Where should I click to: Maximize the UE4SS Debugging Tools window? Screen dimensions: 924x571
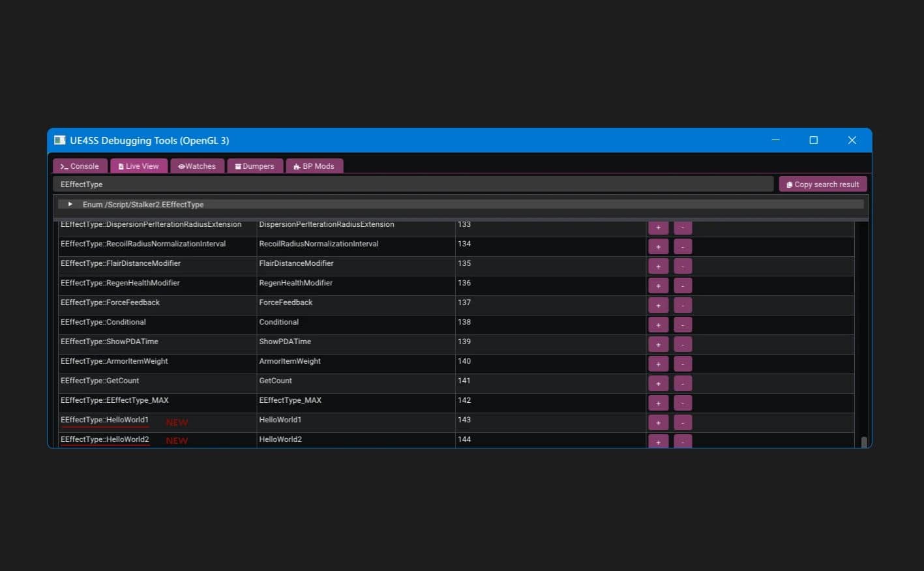point(813,140)
